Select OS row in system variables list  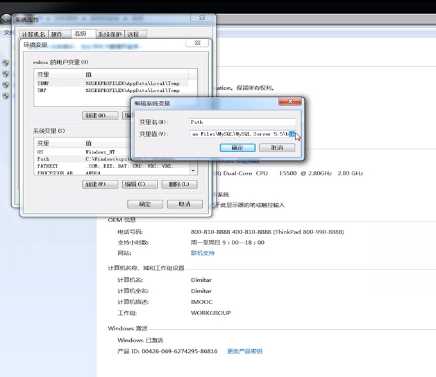coord(82,152)
